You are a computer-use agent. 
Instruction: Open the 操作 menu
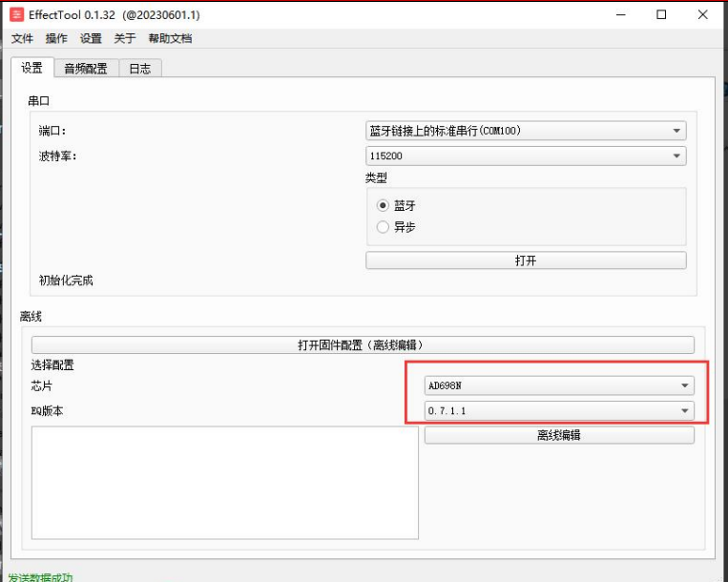tap(56, 38)
